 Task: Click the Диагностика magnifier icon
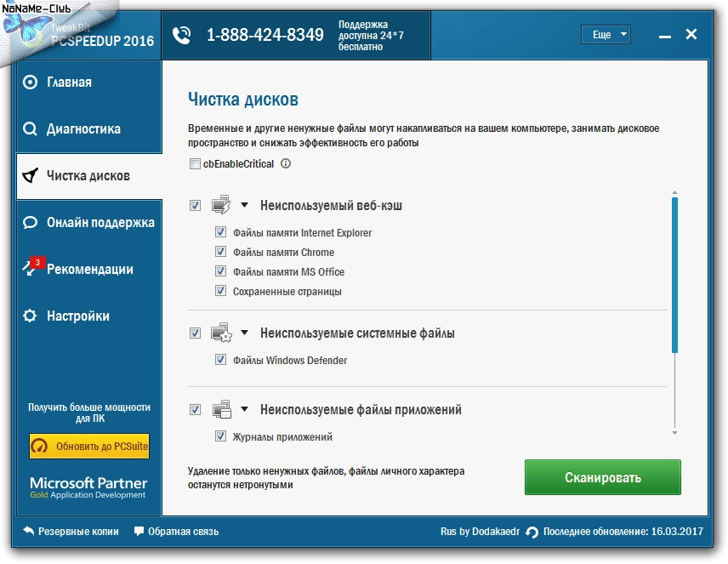tap(30, 128)
